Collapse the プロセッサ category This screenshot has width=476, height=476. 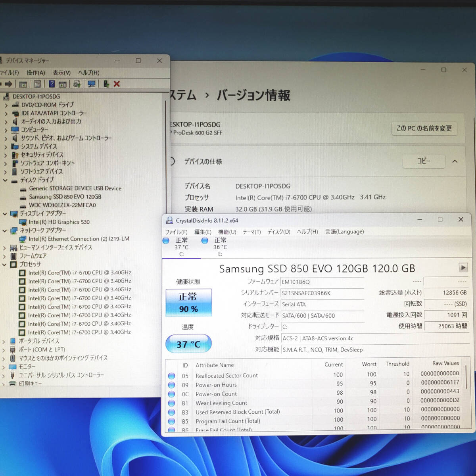point(4,264)
